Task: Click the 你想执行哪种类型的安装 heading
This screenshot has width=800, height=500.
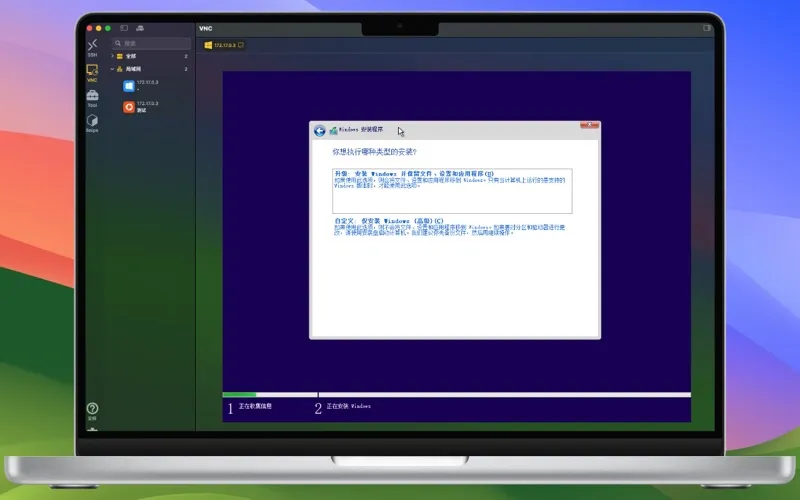Action: pyautogui.click(x=374, y=152)
